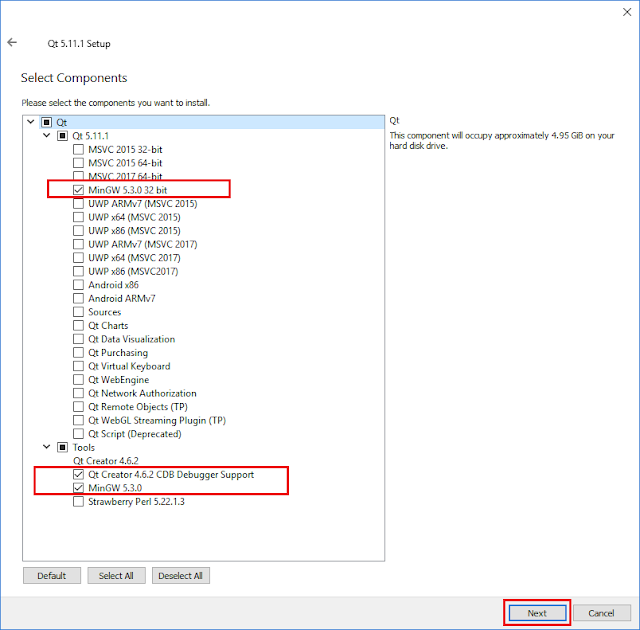
Task: Uncheck MinGW 5.3.0 32 bit component
Action: 78,190
